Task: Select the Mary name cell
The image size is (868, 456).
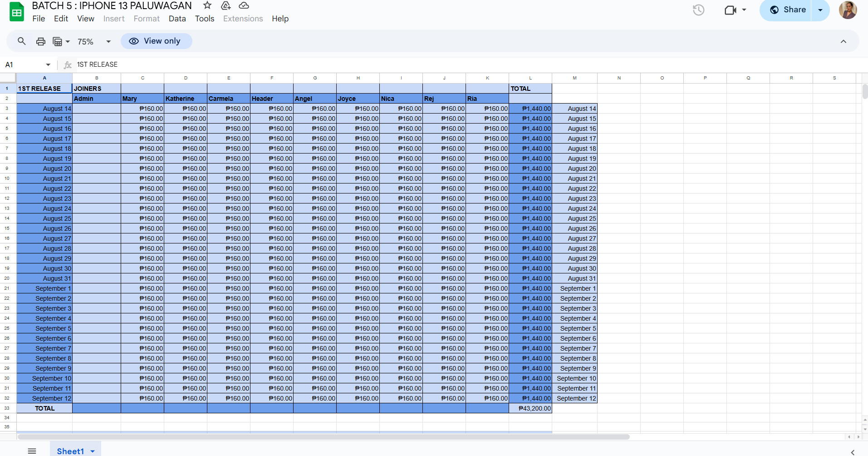Action: (142, 99)
